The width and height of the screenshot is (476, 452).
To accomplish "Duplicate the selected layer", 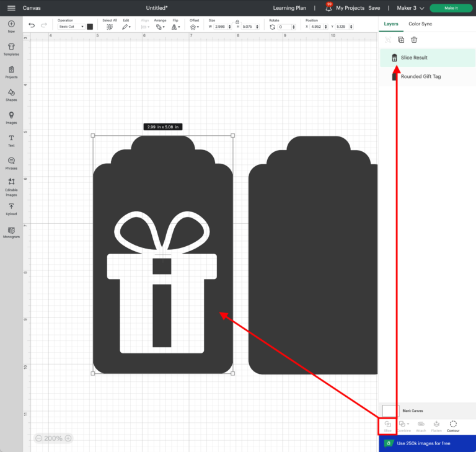I will point(401,40).
